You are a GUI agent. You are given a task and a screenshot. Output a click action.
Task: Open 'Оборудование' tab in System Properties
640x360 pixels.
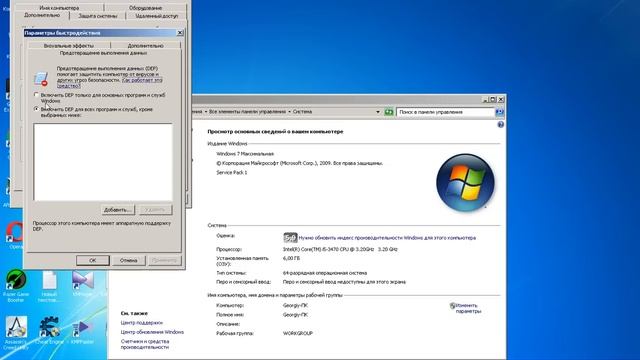click(x=145, y=8)
